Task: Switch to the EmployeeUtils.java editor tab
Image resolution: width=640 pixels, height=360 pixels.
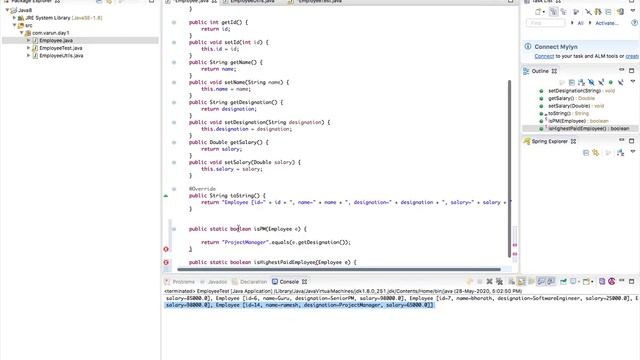Action: 252,2
